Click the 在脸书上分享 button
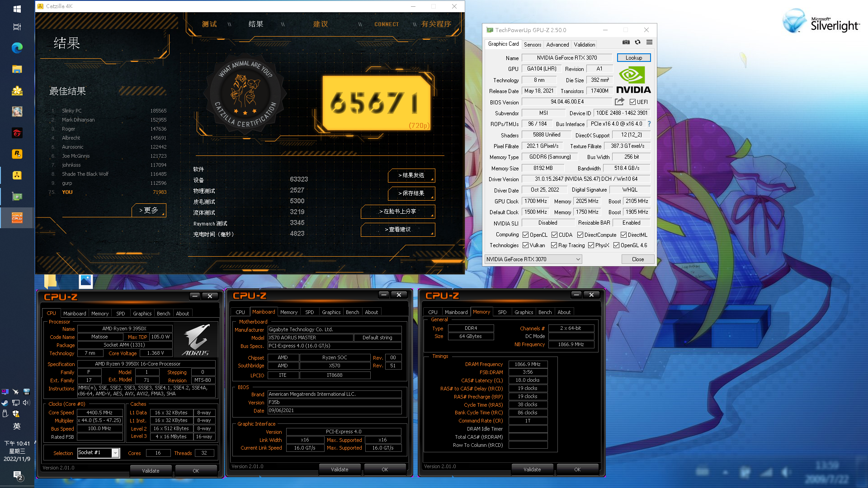This screenshot has height=488, width=868. pyautogui.click(x=398, y=211)
